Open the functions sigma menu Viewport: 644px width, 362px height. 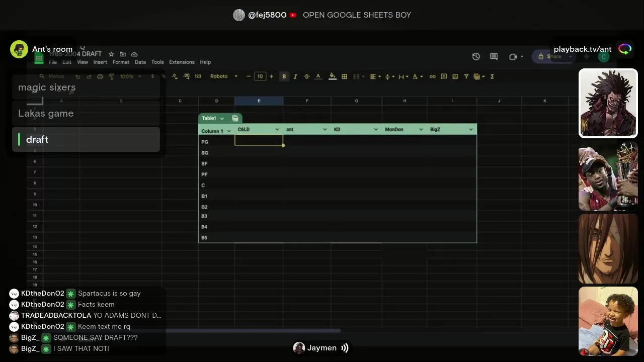pos(492,76)
